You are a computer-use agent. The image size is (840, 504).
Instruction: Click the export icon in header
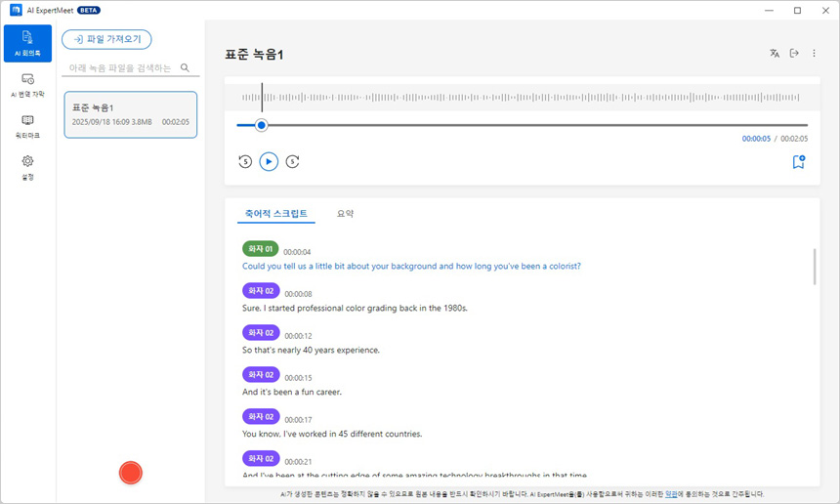point(794,54)
